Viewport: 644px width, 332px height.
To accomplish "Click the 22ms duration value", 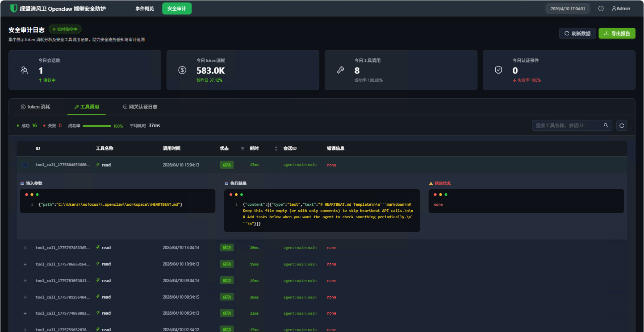I will pyautogui.click(x=254, y=313).
